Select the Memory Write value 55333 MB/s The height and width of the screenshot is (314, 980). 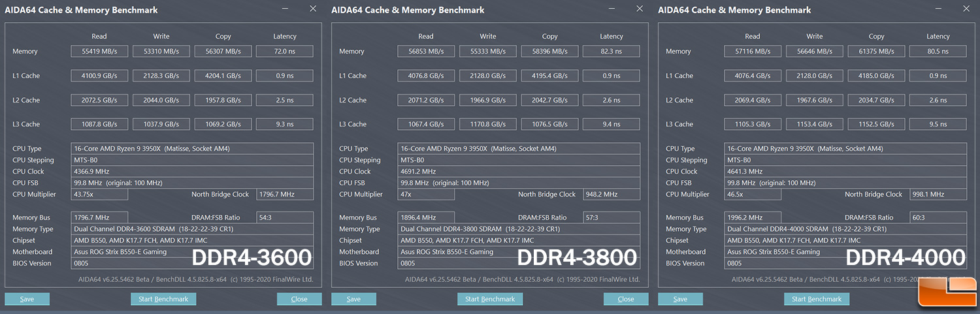coord(488,51)
